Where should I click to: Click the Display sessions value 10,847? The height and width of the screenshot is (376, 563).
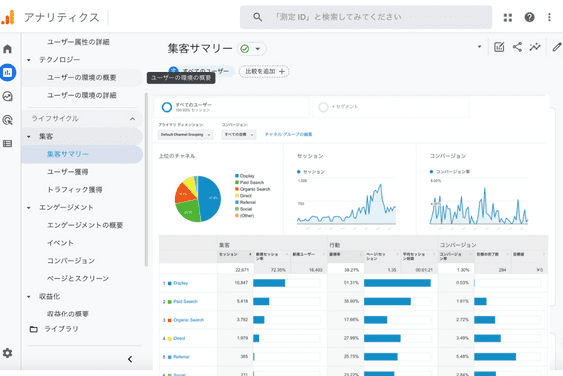tap(241, 283)
